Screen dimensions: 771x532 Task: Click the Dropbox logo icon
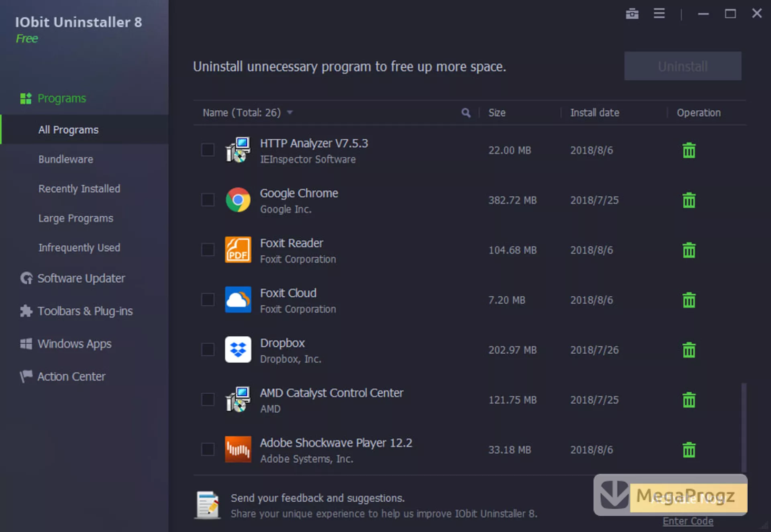tap(238, 349)
